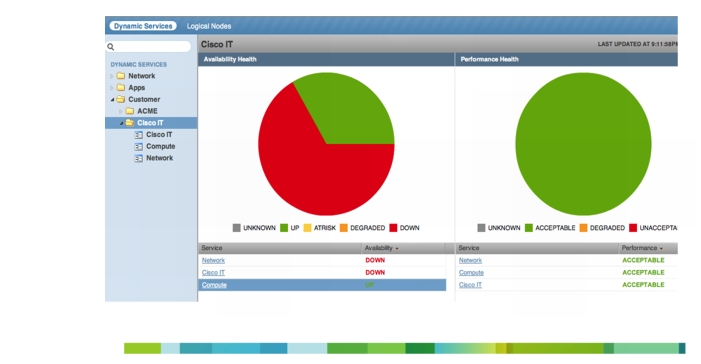Click the Compute service icon in the tree
The width and height of the screenshot is (701, 364).
pos(139,146)
